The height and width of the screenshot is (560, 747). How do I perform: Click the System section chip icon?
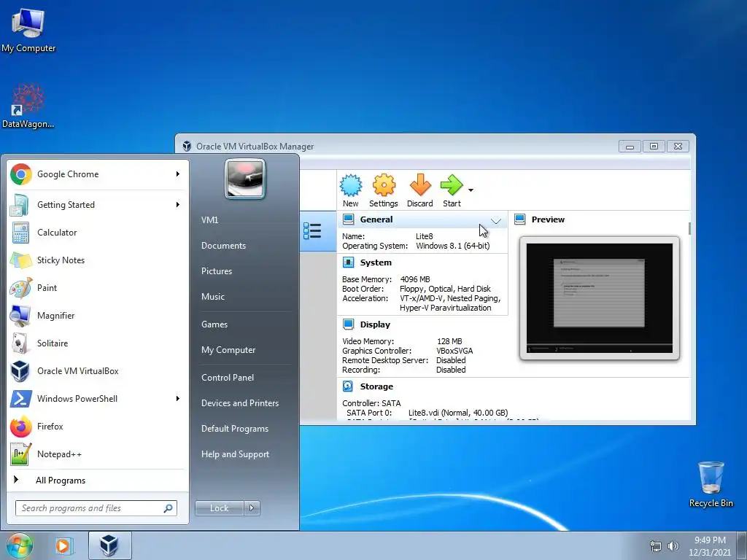[348, 262]
